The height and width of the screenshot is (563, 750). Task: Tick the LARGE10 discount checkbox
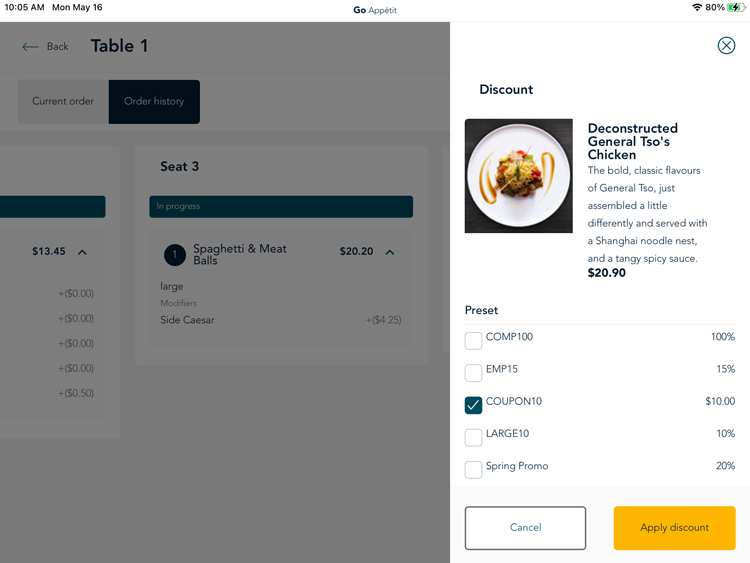coord(473,437)
